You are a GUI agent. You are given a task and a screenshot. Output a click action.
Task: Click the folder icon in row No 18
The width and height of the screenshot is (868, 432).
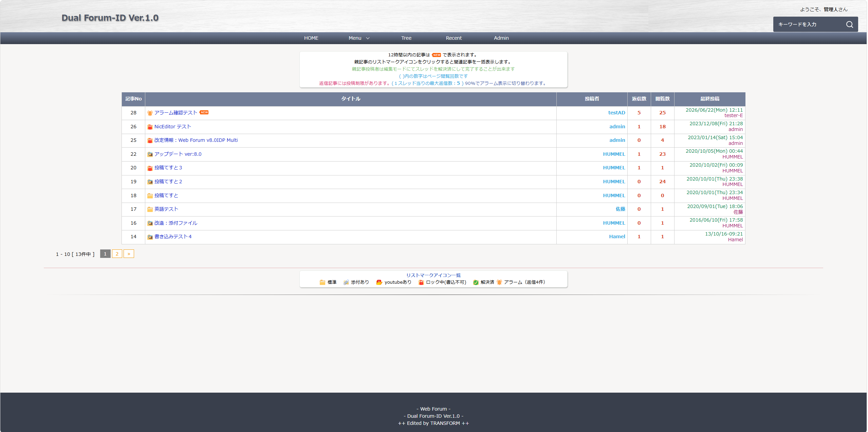(x=150, y=196)
